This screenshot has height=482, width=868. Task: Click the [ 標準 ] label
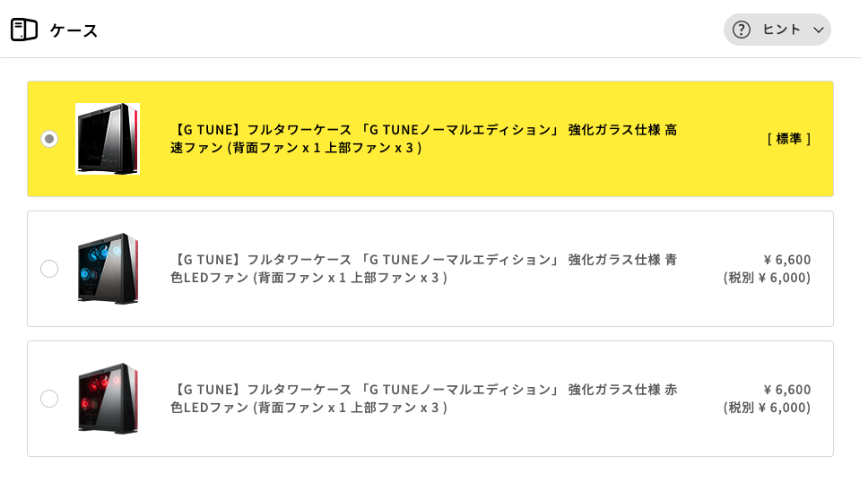(x=789, y=139)
